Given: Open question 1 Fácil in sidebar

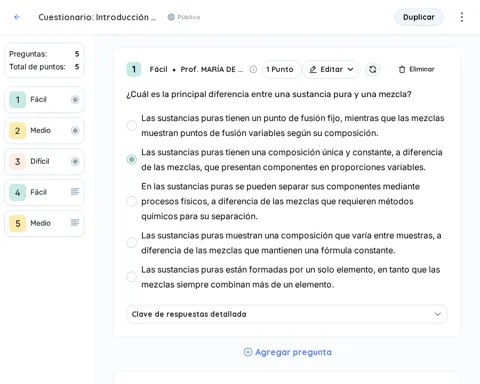Looking at the screenshot, I should tap(44, 99).
